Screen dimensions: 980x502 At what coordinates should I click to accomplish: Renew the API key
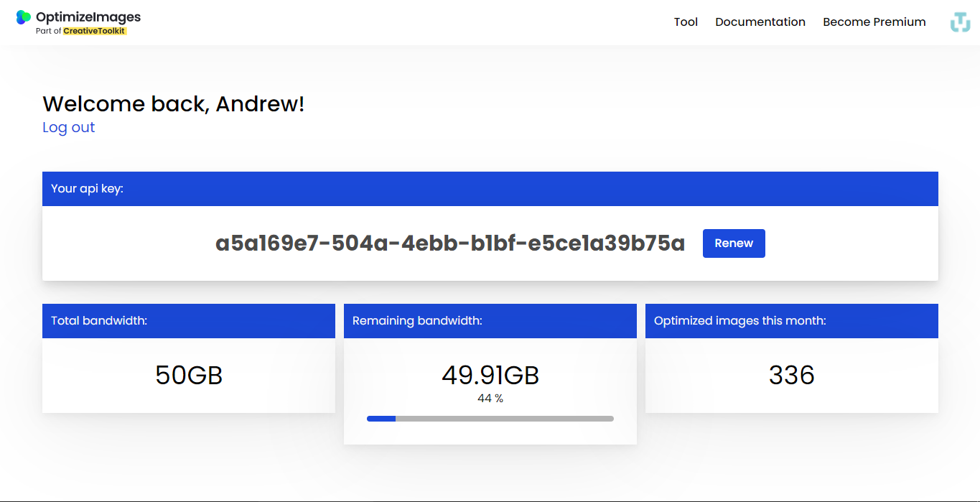click(x=734, y=243)
